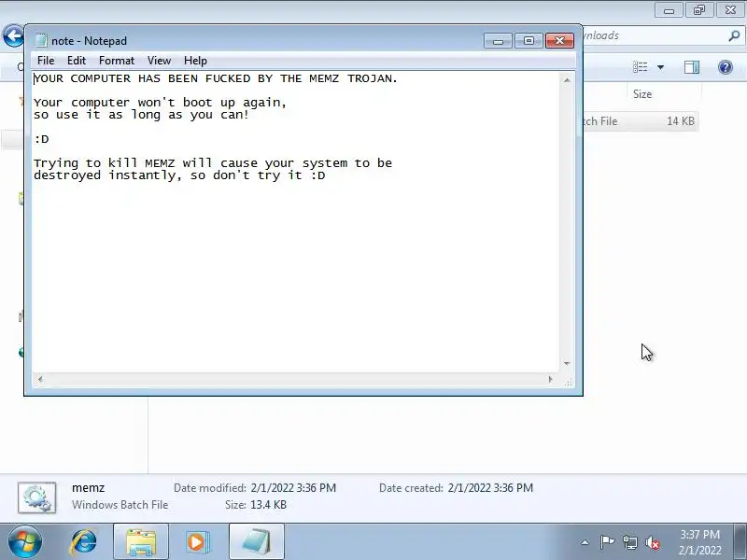
Task: Place cursor in the MEMZ TROJAN headline line
Action: pyautogui.click(x=216, y=78)
